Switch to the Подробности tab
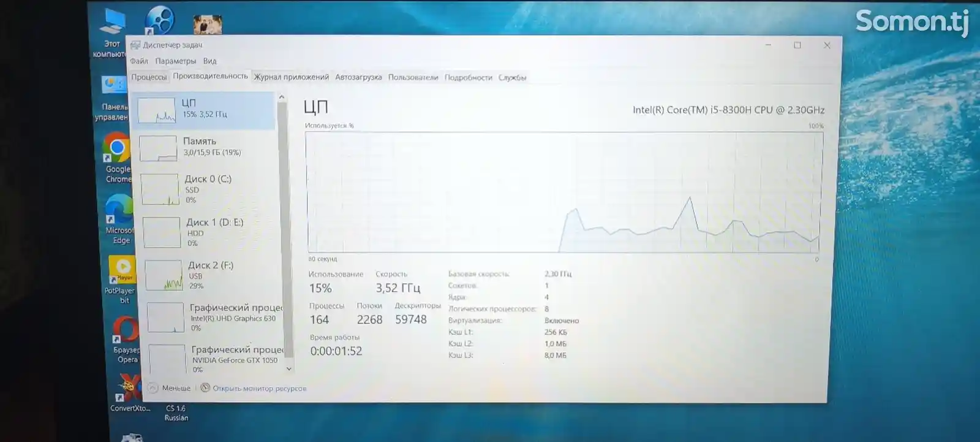 coord(468,77)
